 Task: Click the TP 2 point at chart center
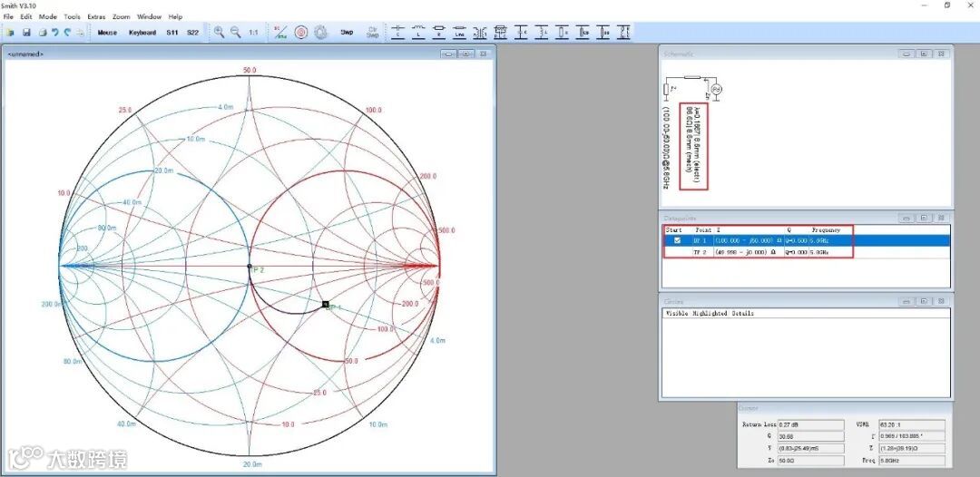(250, 266)
